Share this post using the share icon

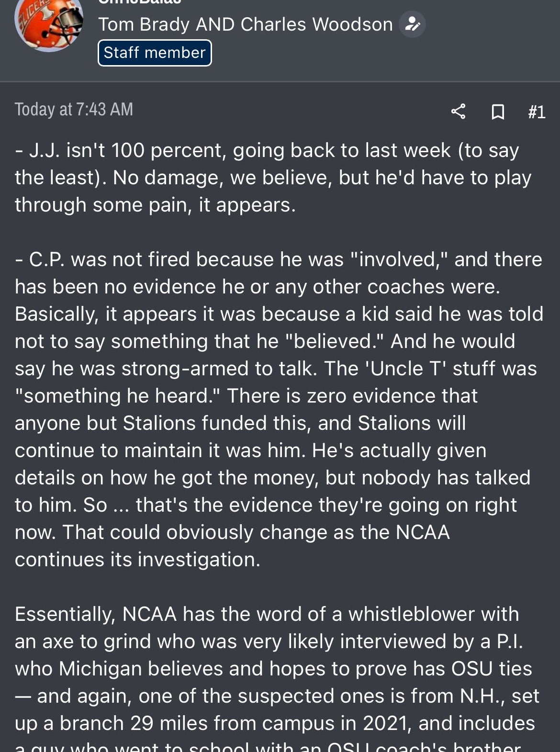coord(458,112)
